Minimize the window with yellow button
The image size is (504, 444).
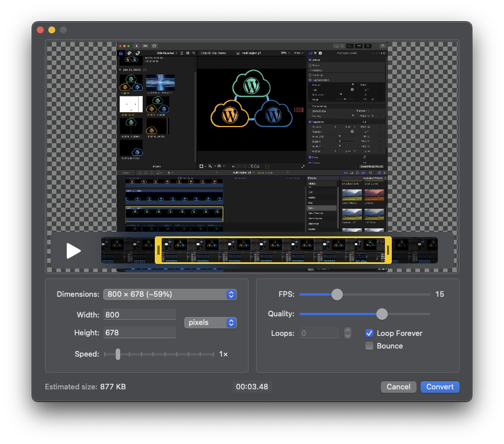click(x=52, y=30)
